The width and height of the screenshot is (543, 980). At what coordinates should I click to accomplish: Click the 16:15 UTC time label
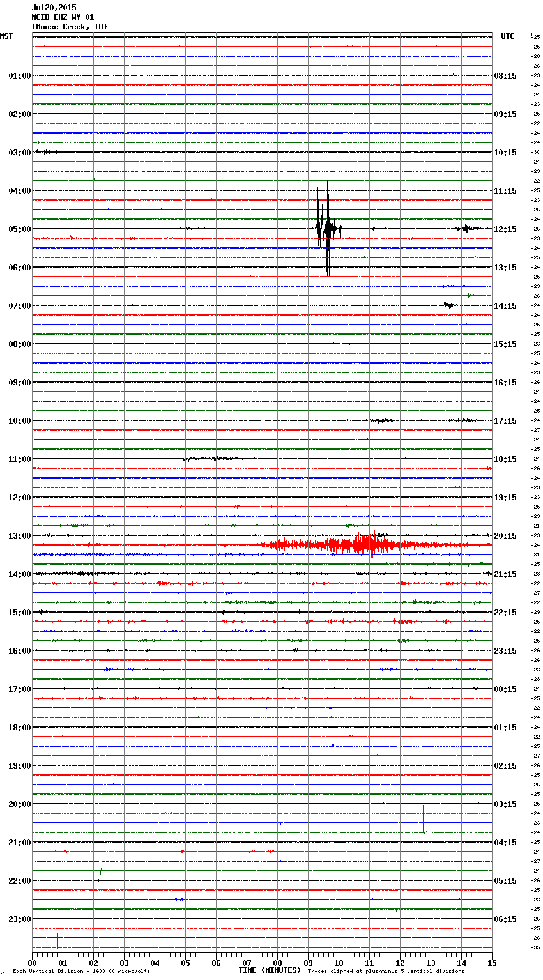coord(505,383)
